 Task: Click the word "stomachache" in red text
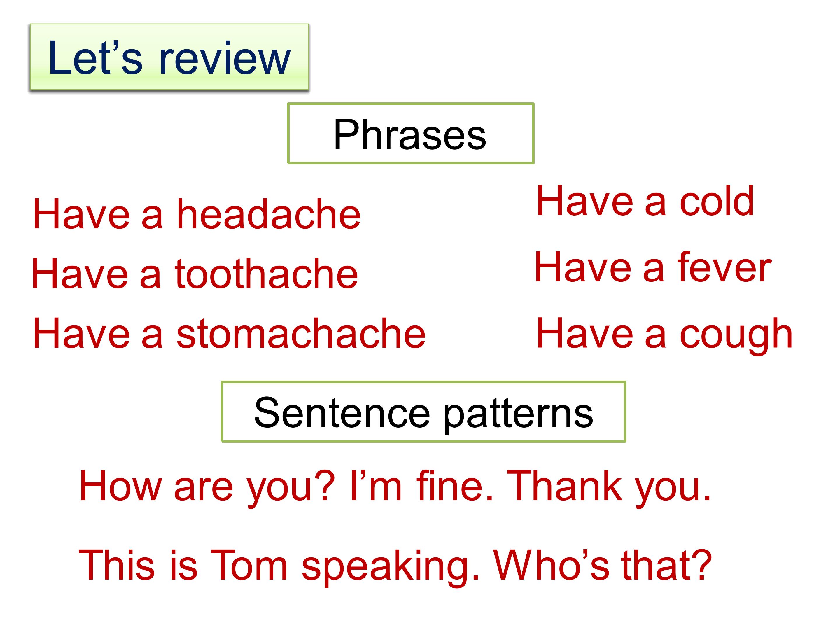tap(302, 333)
